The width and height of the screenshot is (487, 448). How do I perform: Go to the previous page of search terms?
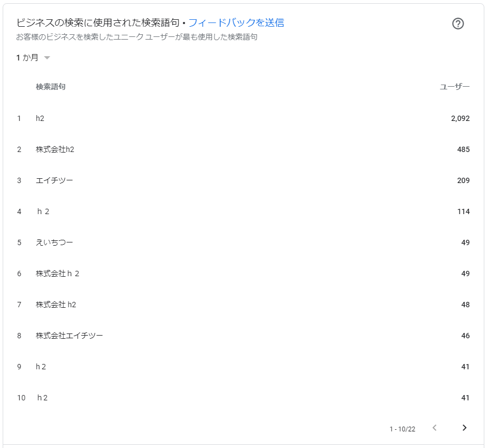tap(435, 428)
